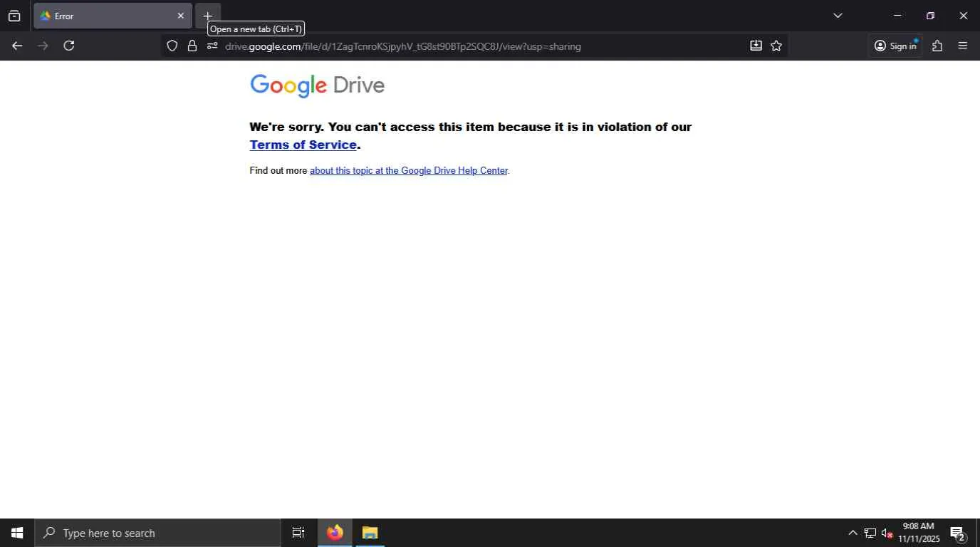Image resolution: width=980 pixels, height=547 pixels.
Task: Open network status tray icon
Action: [x=870, y=533]
